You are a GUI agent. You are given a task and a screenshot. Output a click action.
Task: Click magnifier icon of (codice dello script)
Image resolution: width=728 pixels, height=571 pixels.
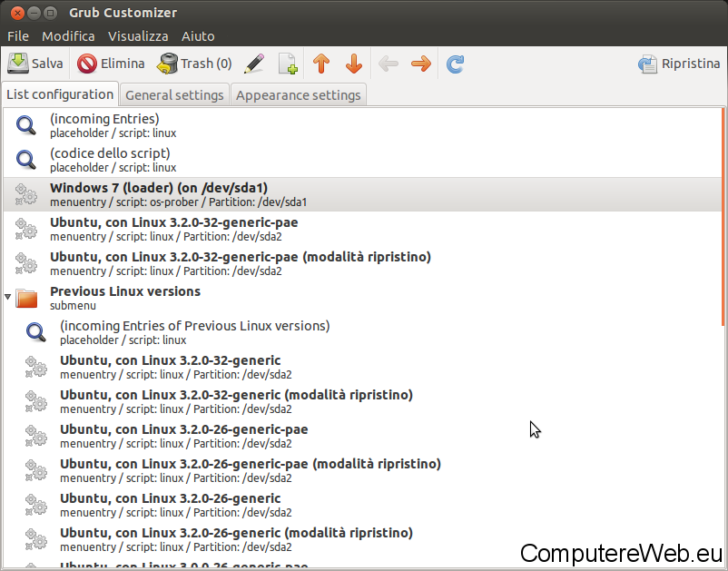click(26, 160)
